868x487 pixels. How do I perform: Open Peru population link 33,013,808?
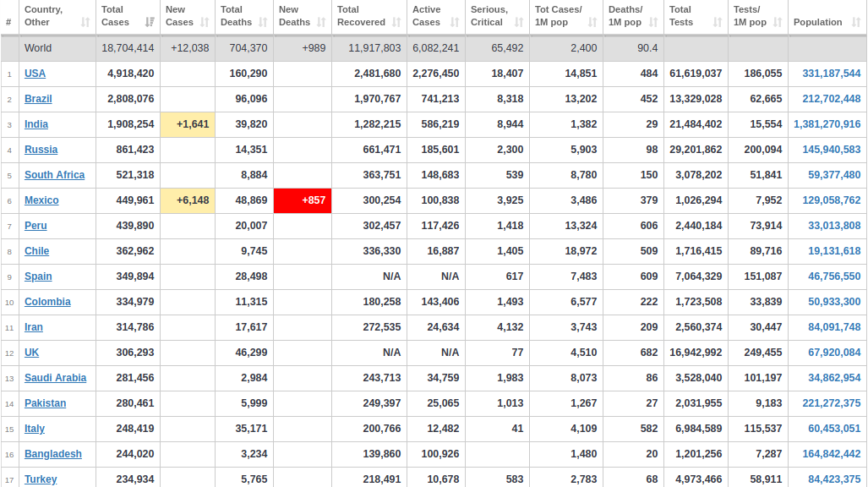(x=834, y=226)
